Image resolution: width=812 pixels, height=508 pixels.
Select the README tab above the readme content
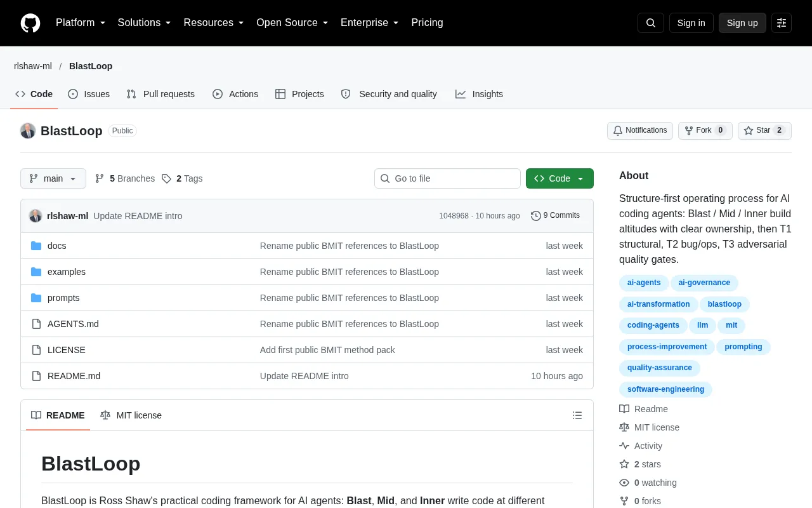[58, 415]
